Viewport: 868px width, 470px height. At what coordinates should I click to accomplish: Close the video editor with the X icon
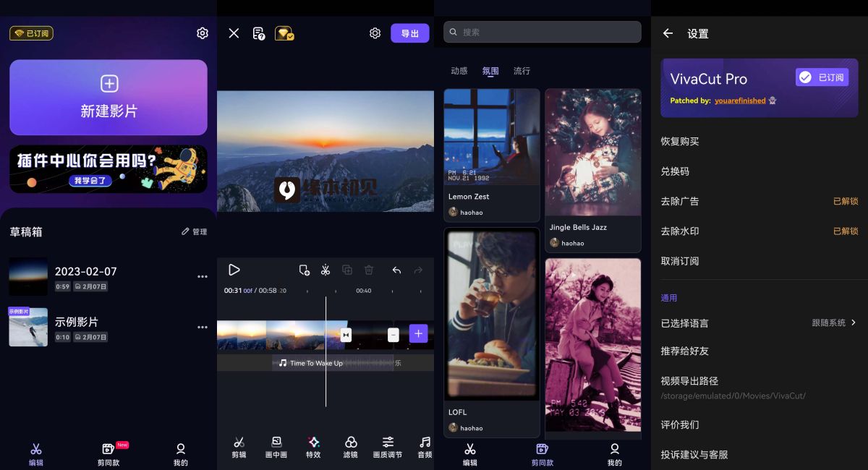click(x=234, y=33)
